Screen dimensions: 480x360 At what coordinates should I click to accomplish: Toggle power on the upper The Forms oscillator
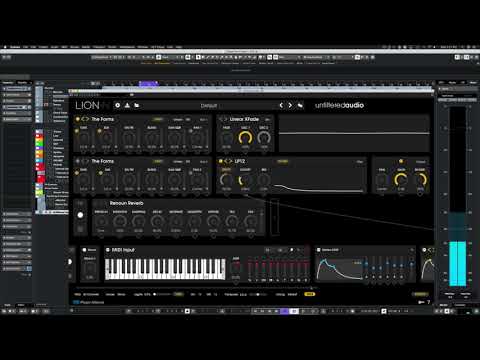(78, 119)
